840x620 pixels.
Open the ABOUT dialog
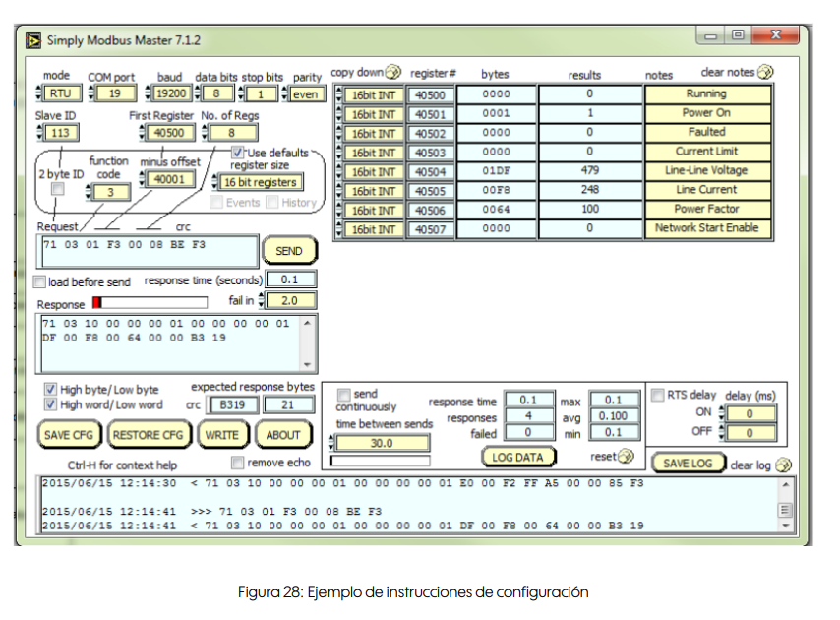pyautogui.click(x=283, y=435)
